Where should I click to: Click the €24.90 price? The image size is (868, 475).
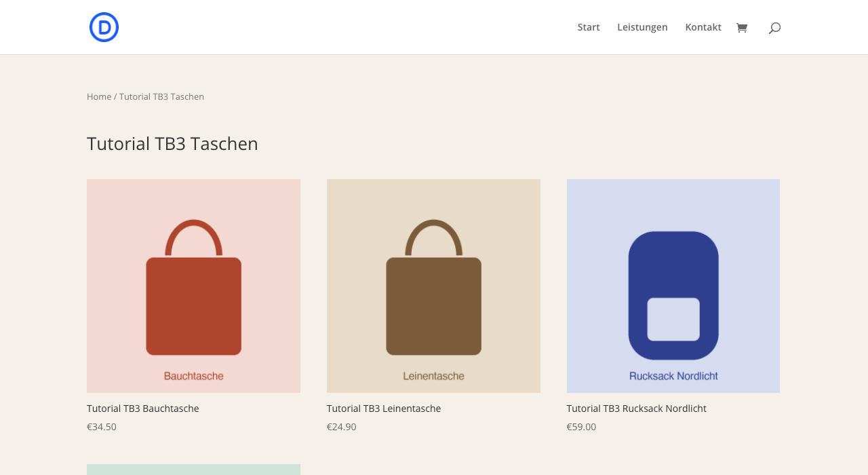coord(342,427)
